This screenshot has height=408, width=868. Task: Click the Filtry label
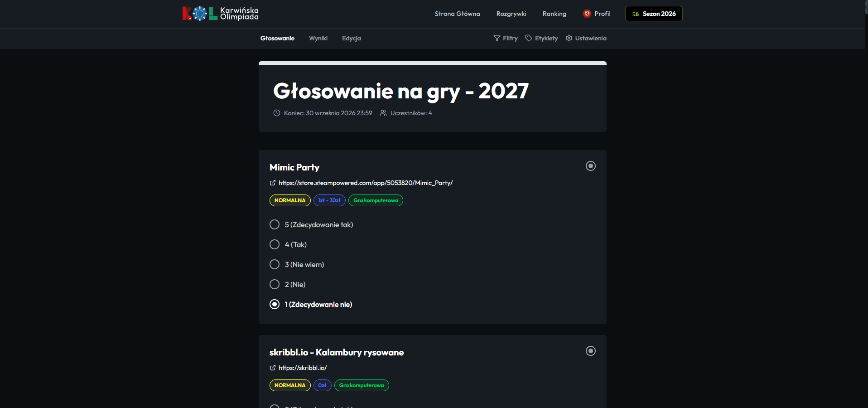[x=510, y=38]
